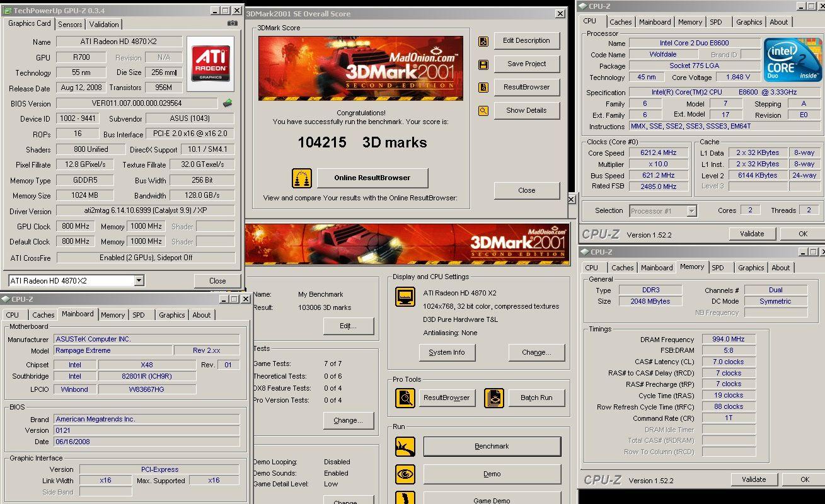825x504 pixels.
Task: Click the ATI Radeon logo in GPU-Z
Action: pos(211,64)
